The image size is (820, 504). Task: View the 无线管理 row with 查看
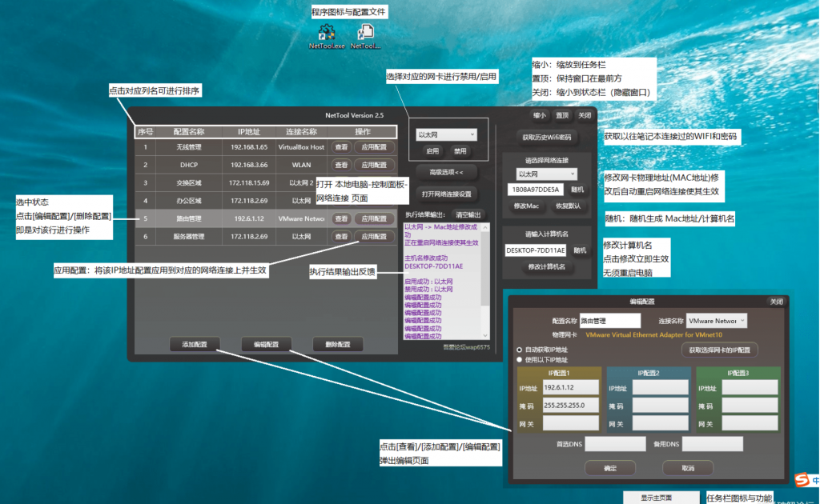[341, 147]
